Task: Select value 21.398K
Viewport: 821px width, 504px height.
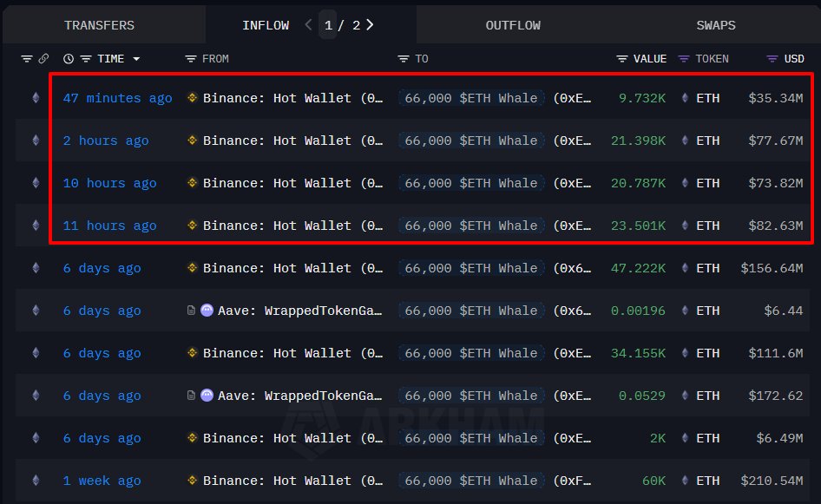Action: tap(638, 141)
